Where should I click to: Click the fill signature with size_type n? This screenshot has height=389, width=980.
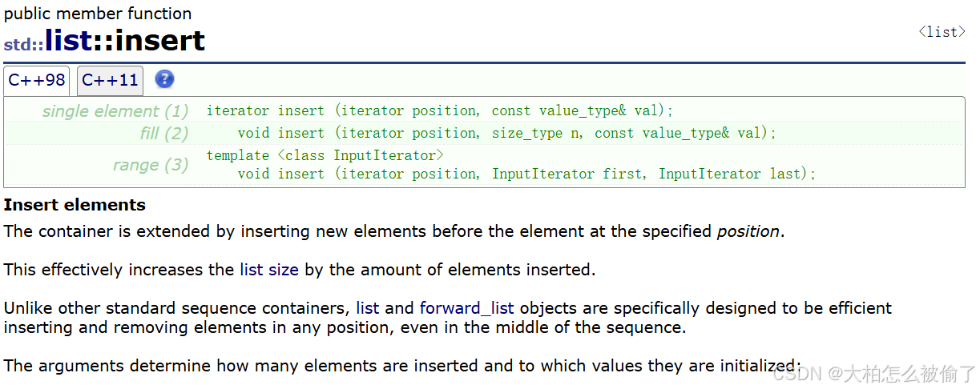pyautogui.click(x=506, y=133)
